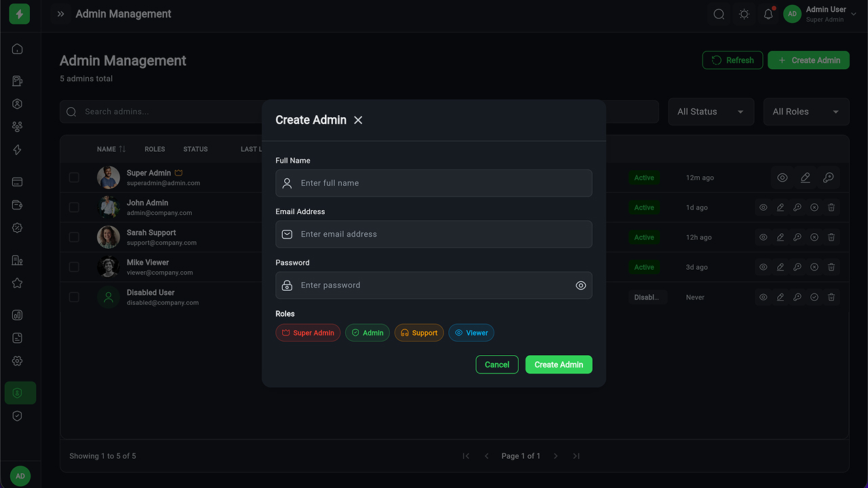Click the home icon in sidebar
Screen dimensions: 868x488
pyautogui.click(x=18, y=49)
